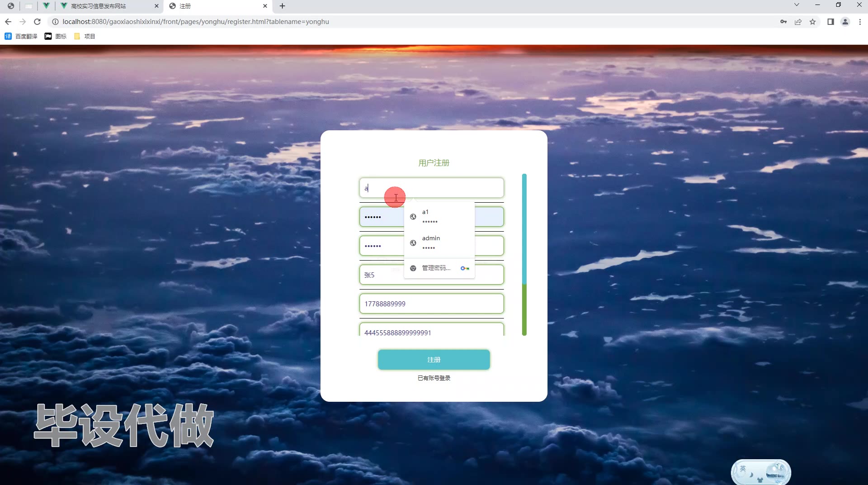Open the site information icon in address bar
The image size is (868, 485).
pos(55,22)
